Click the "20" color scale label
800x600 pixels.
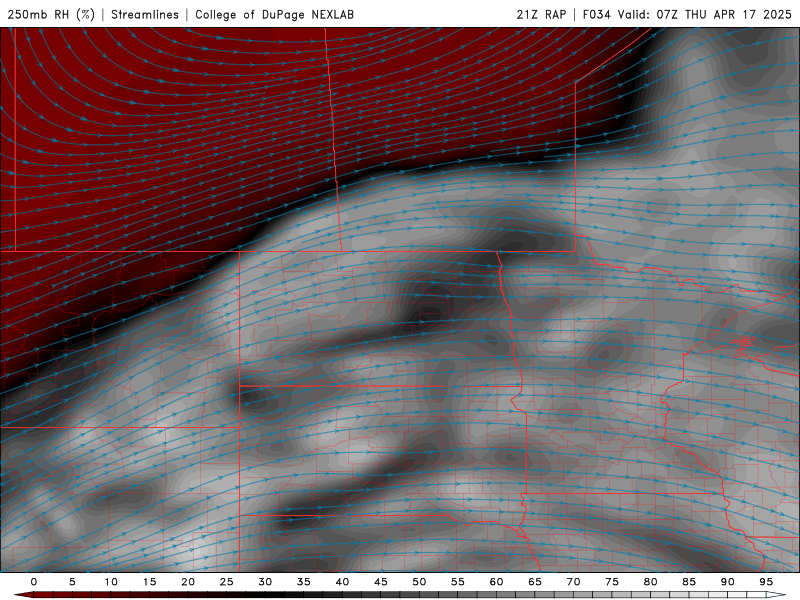(188, 582)
